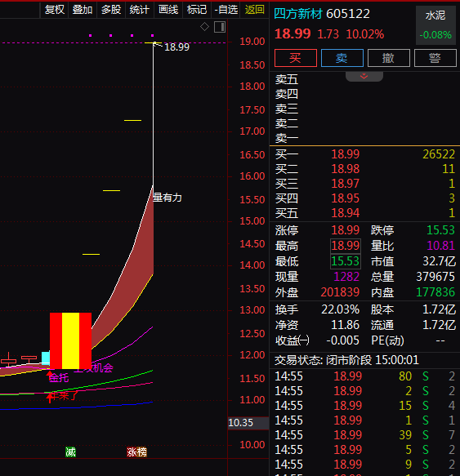
Task: Click the 收益(一) value -0.005
Action: click(342, 340)
